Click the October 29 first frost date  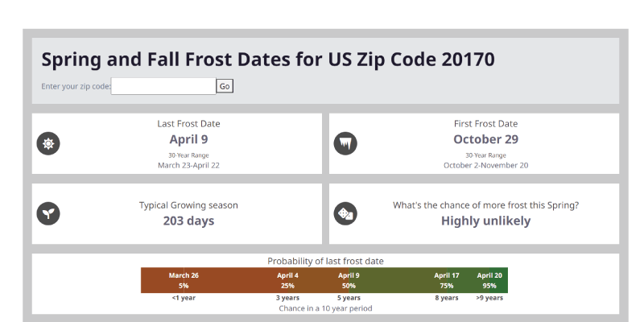[x=486, y=139]
